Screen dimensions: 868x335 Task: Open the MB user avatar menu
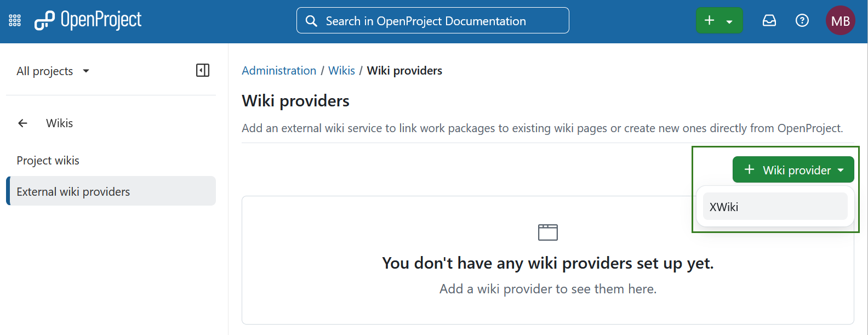pos(841,20)
